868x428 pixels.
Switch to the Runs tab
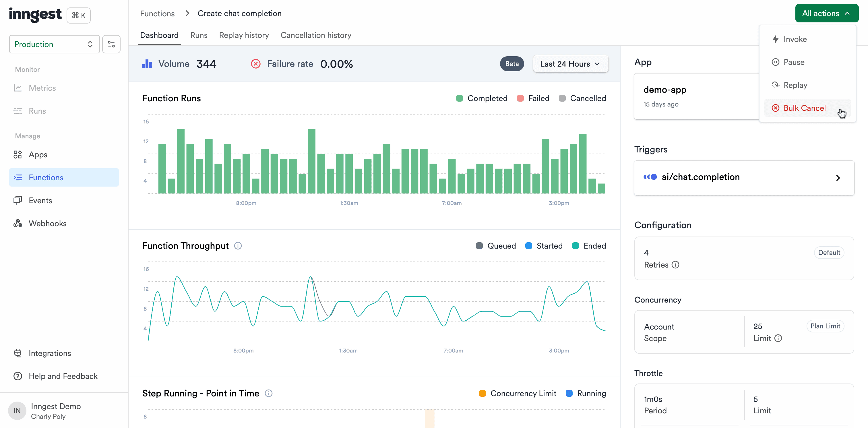(199, 35)
